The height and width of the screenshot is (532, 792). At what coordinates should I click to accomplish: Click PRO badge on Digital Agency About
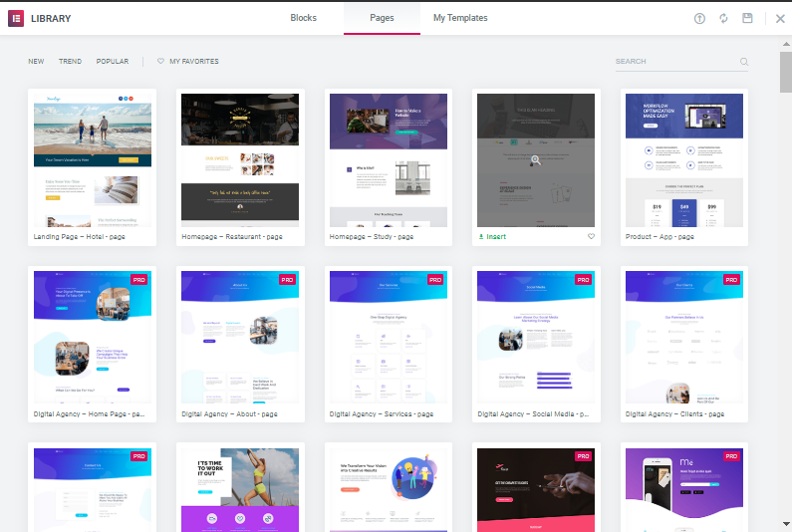click(287, 279)
